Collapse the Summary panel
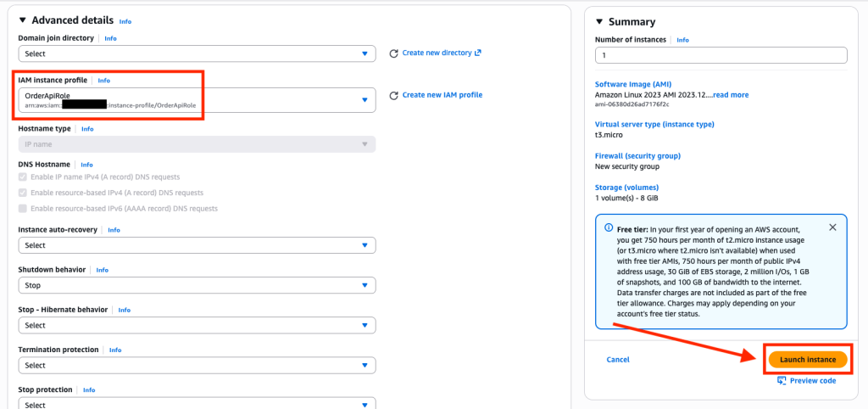Viewport: 868px width, 409px height. point(599,21)
